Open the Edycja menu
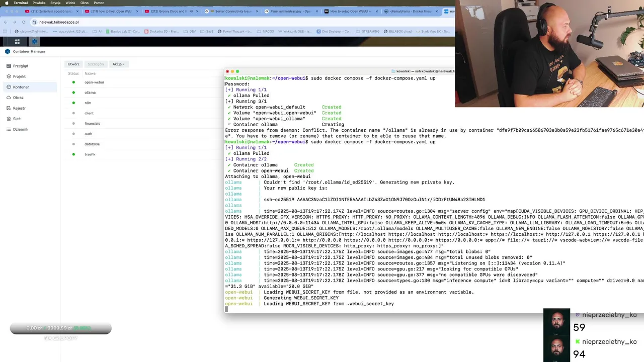Viewport: 644px width, 362px height. [55, 3]
